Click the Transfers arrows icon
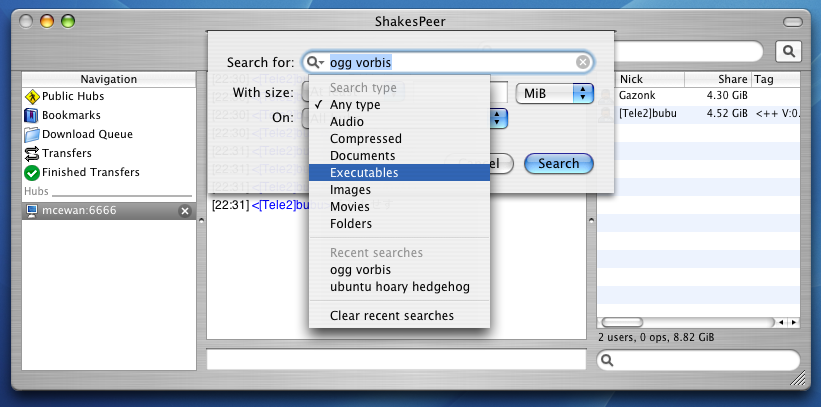 pos(32,153)
